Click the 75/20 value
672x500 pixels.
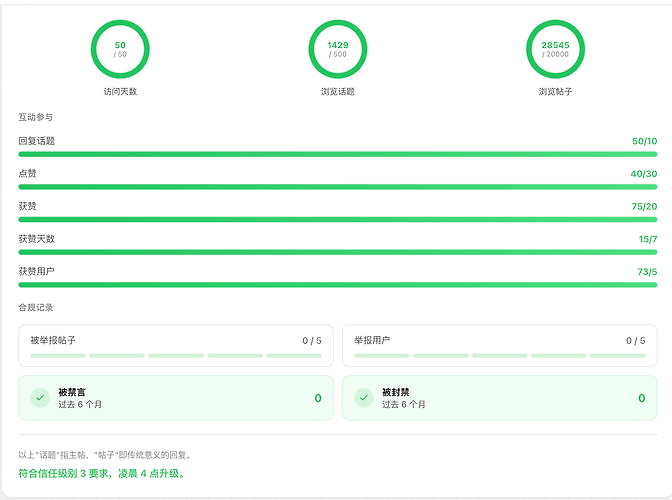point(644,206)
